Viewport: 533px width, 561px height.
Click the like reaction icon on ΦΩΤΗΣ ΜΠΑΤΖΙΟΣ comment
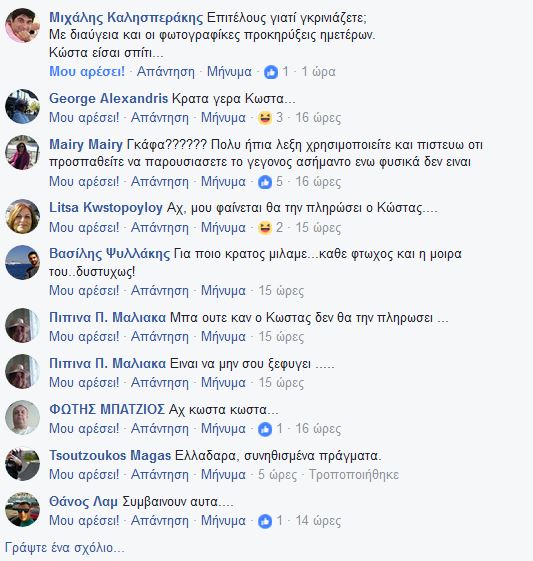[265, 429]
